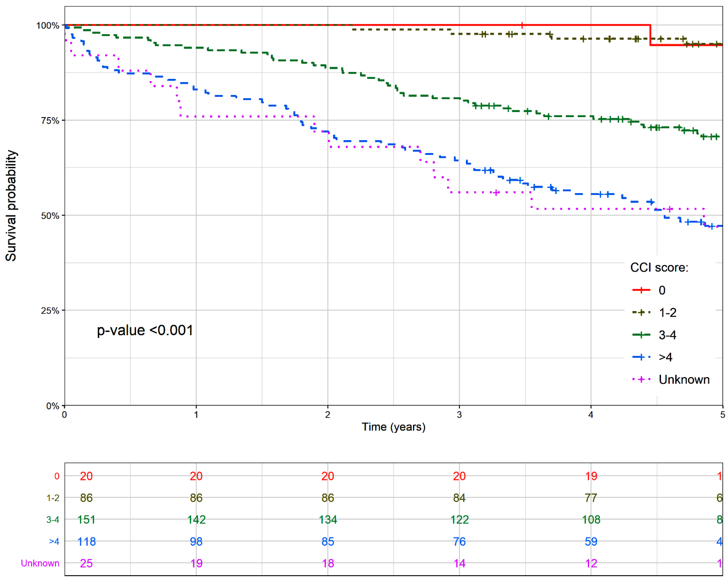Viewport: 728px width, 579px height.
Task: Click the red CCI score 0 legend marker
Action: pyautogui.click(x=641, y=290)
